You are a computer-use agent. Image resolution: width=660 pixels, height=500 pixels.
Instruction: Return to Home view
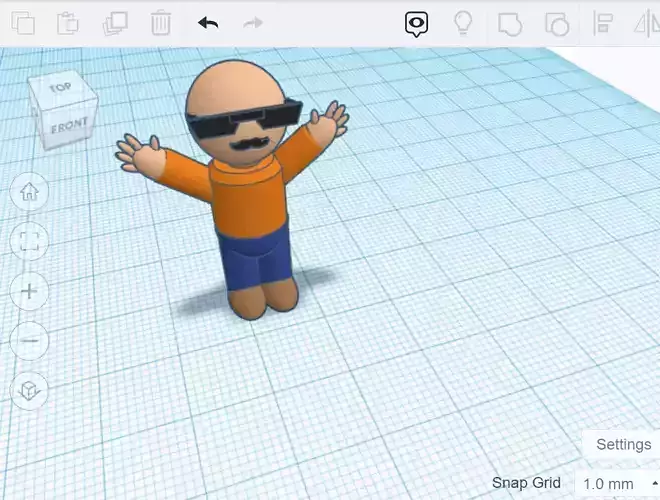coord(29,191)
